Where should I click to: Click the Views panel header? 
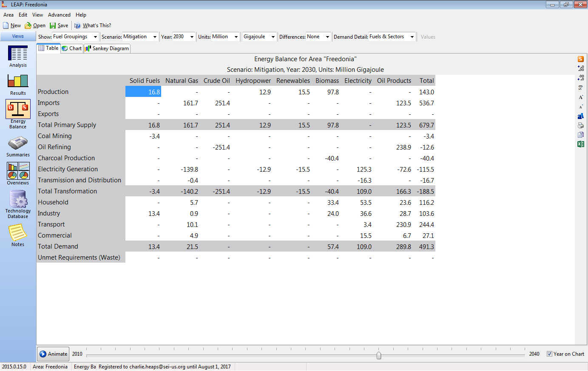pos(18,37)
